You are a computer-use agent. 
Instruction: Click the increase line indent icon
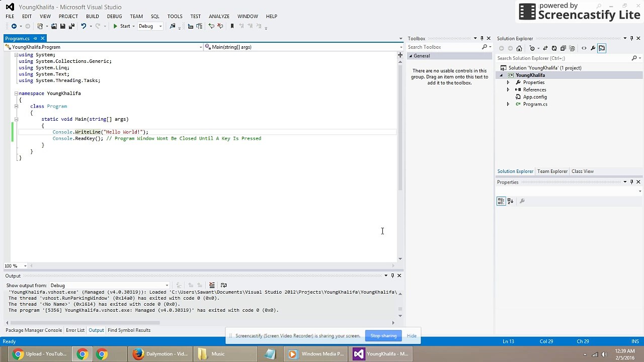[199, 26]
